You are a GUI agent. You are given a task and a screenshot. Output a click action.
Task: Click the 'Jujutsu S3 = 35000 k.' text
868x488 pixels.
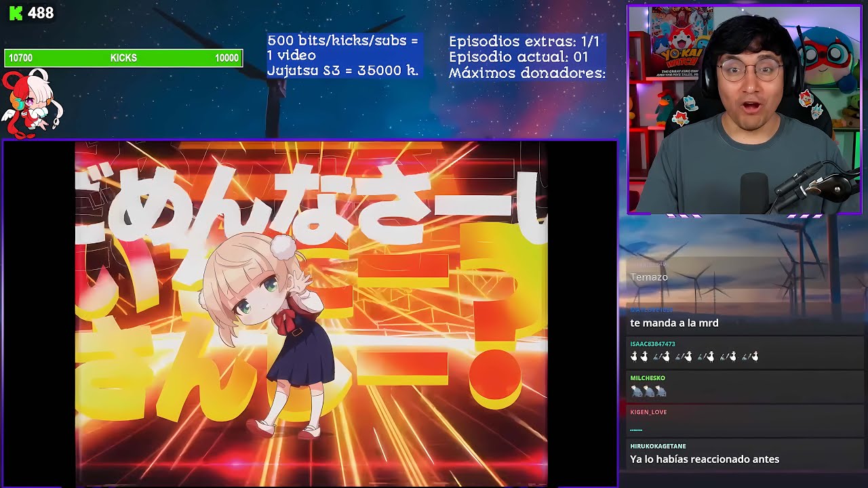pyautogui.click(x=342, y=70)
